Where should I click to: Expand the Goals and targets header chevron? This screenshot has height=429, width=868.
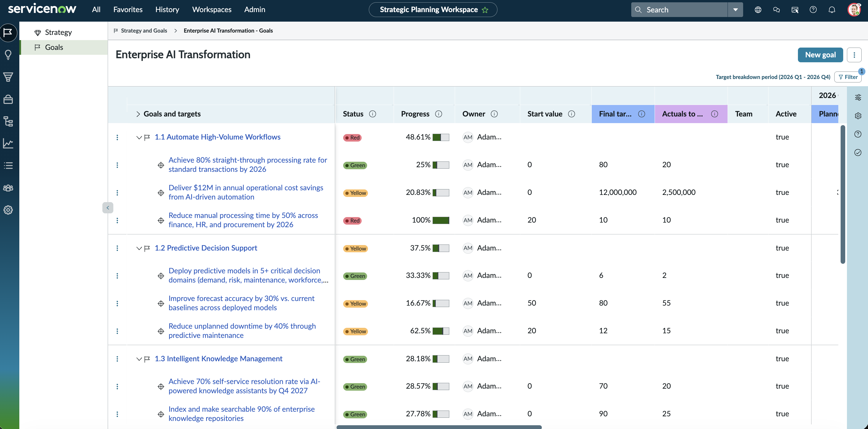tap(138, 114)
